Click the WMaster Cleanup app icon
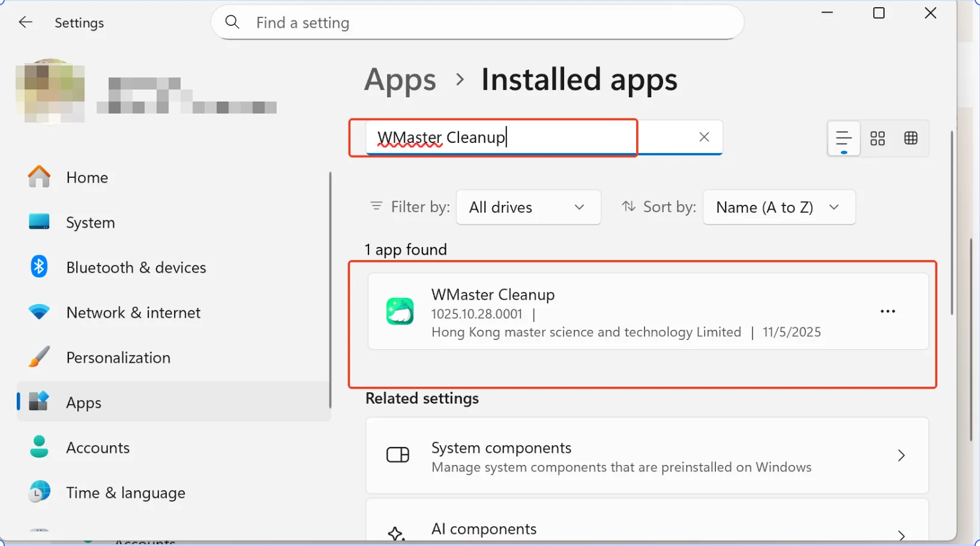The height and width of the screenshot is (546, 980). [x=400, y=312]
